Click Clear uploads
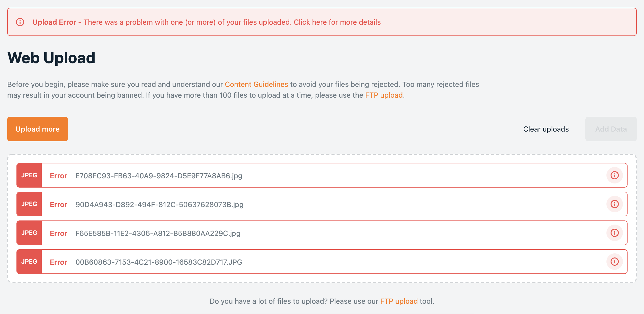 (546, 129)
